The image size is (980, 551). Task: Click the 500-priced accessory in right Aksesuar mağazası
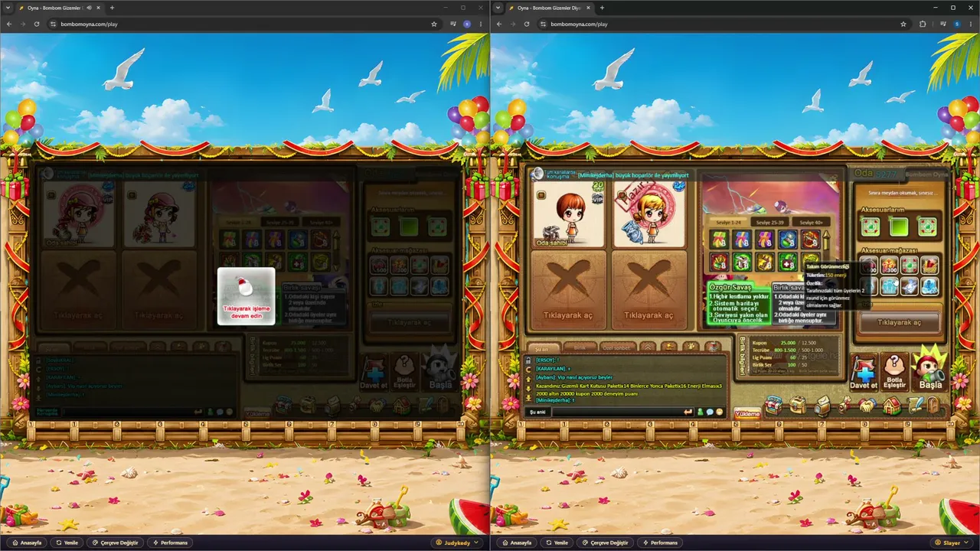pyautogui.click(x=869, y=266)
